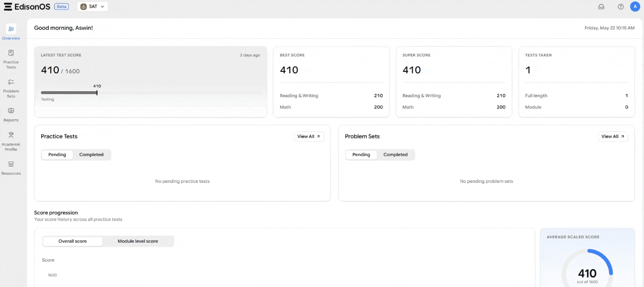Screen dimensions: 644x287
Task: Click Full length row in Tests Taken
Action: (x=577, y=96)
